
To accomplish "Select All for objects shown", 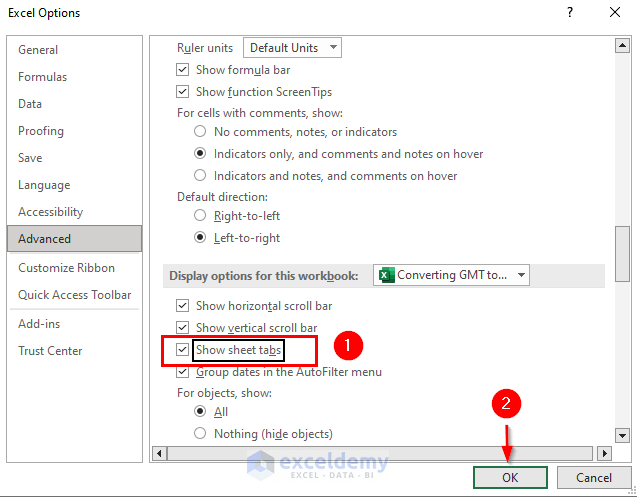I will (200, 411).
